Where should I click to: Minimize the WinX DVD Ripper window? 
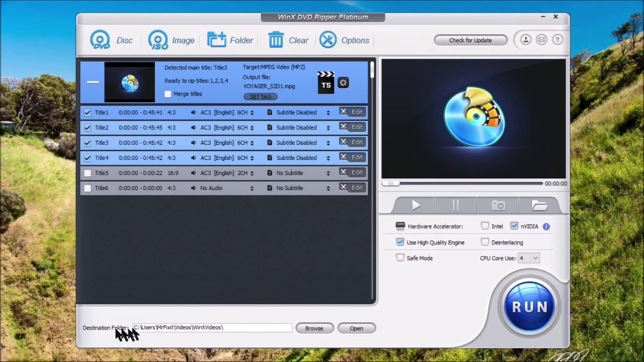[x=543, y=17]
